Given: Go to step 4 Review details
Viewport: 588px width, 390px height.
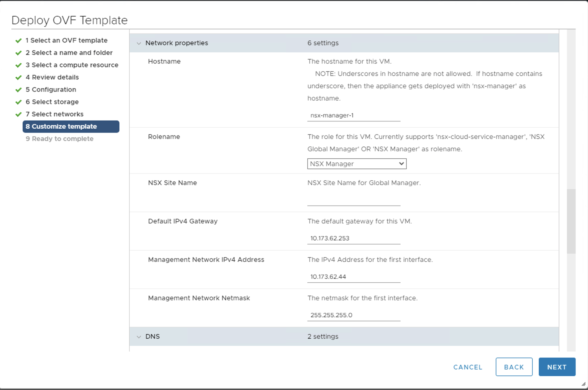Looking at the screenshot, I should point(52,77).
